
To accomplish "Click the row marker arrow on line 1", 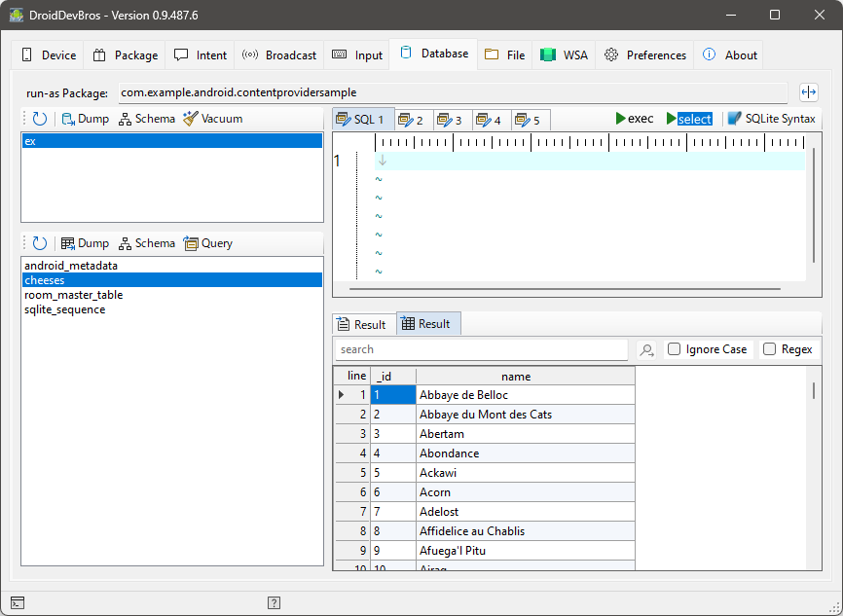I will point(341,395).
